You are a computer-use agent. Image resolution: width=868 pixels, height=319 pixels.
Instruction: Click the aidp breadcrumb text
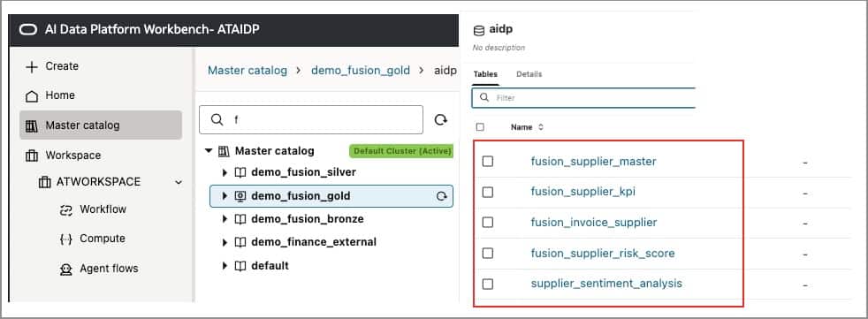[x=445, y=71]
